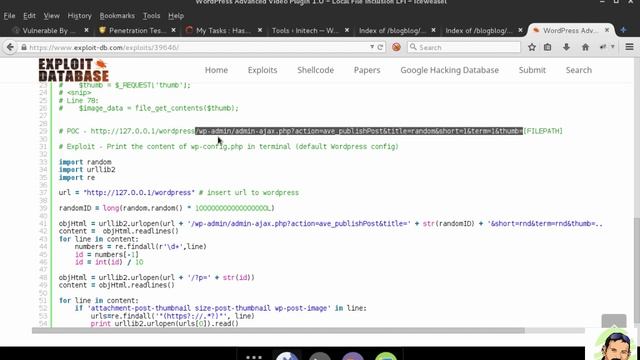Click the horizontal code scrollbar
Viewport: 640px width, 360px height.
[x=278, y=330]
